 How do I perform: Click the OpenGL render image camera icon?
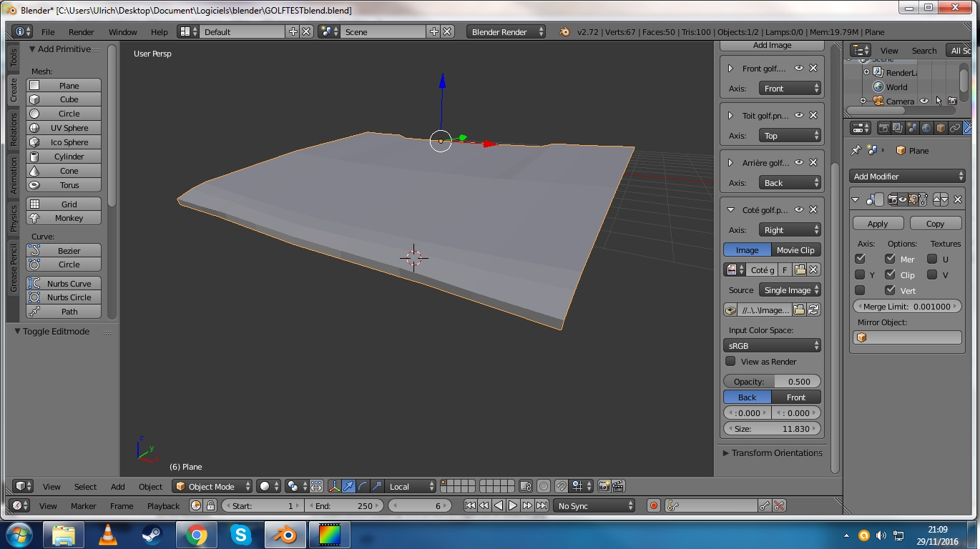pyautogui.click(x=604, y=487)
